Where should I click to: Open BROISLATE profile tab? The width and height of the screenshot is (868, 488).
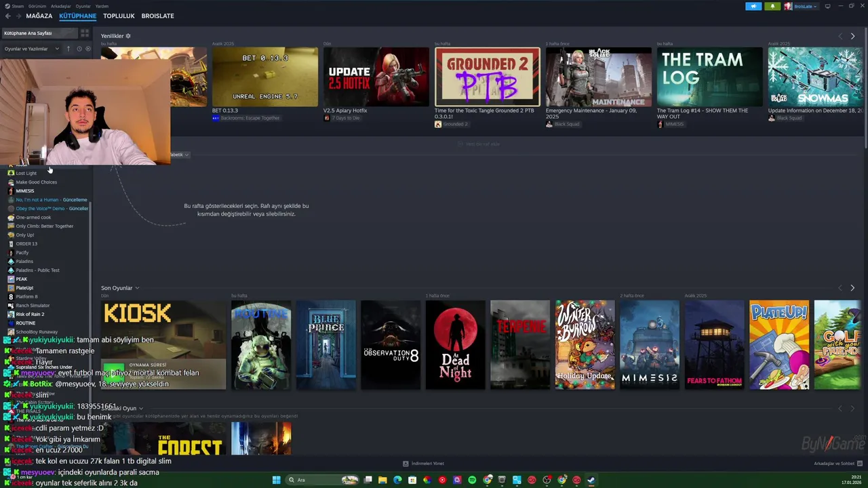point(157,16)
